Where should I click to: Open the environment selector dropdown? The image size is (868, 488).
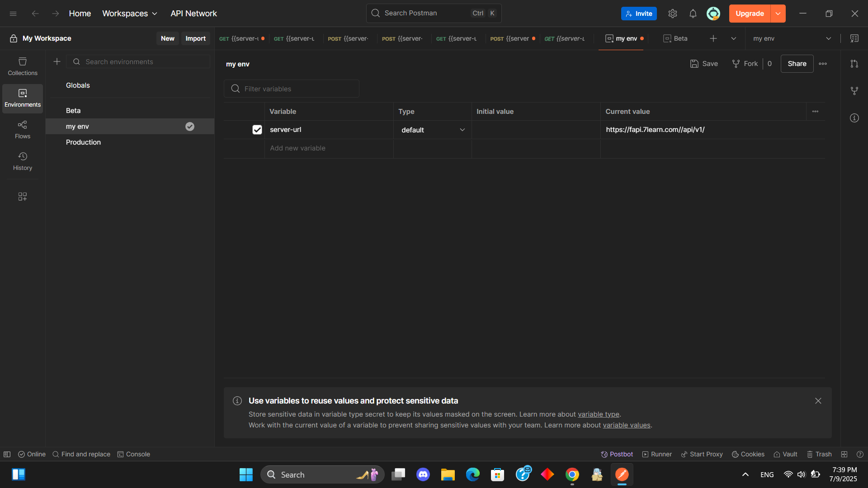coord(792,38)
